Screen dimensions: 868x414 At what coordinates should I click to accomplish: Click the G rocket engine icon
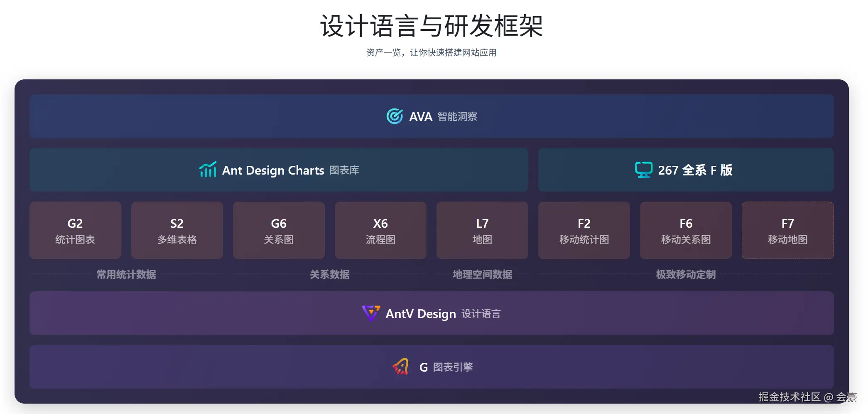click(401, 367)
